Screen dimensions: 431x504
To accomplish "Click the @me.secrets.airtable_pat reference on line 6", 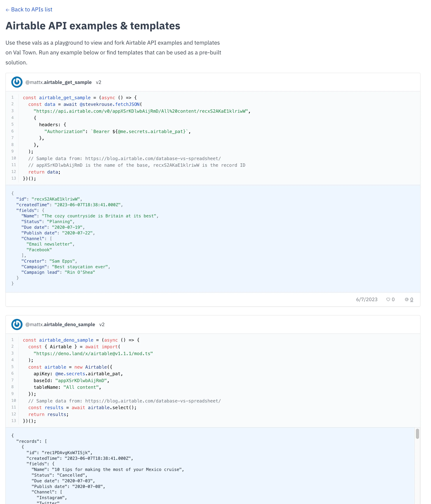I will click(150, 131).
